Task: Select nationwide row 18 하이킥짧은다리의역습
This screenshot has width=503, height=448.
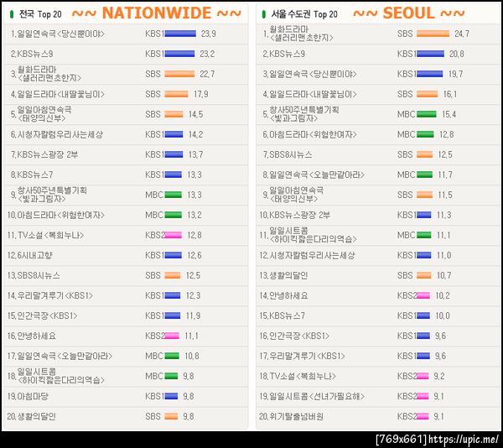Action: [126, 376]
